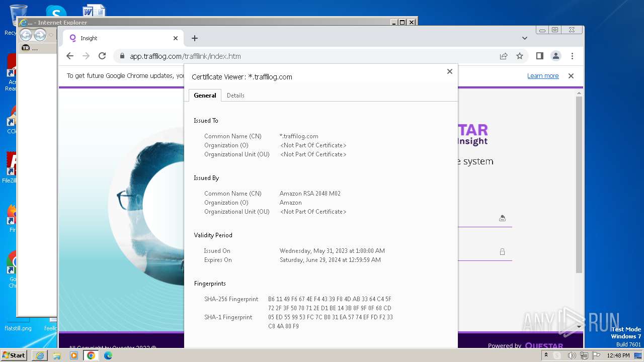The width and height of the screenshot is (644, 362).
Task: Open the share-this-page icon in the address bar
Action: point(504,56)
